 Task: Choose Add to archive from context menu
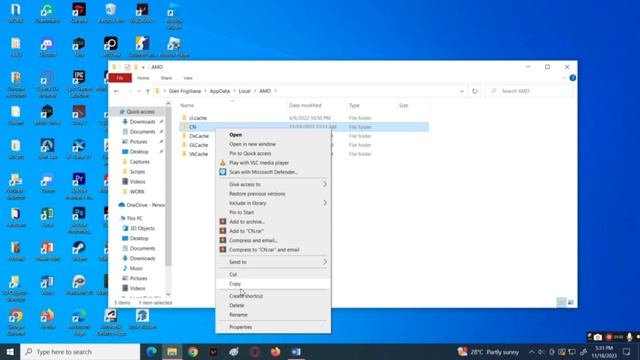(273, 222)
